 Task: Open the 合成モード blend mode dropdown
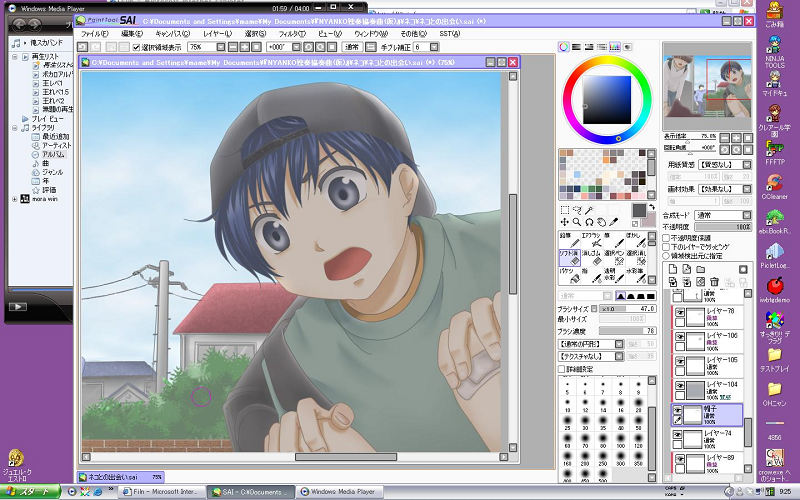746,215
